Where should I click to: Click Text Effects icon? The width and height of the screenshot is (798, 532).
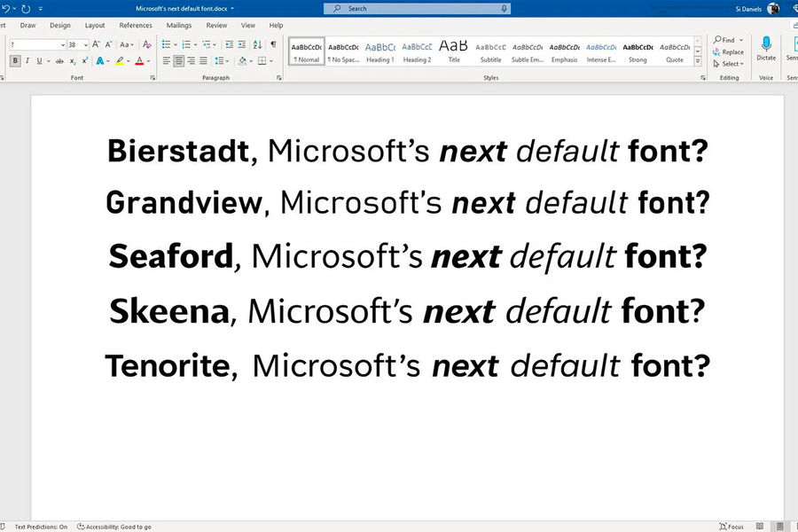point(99,61)
